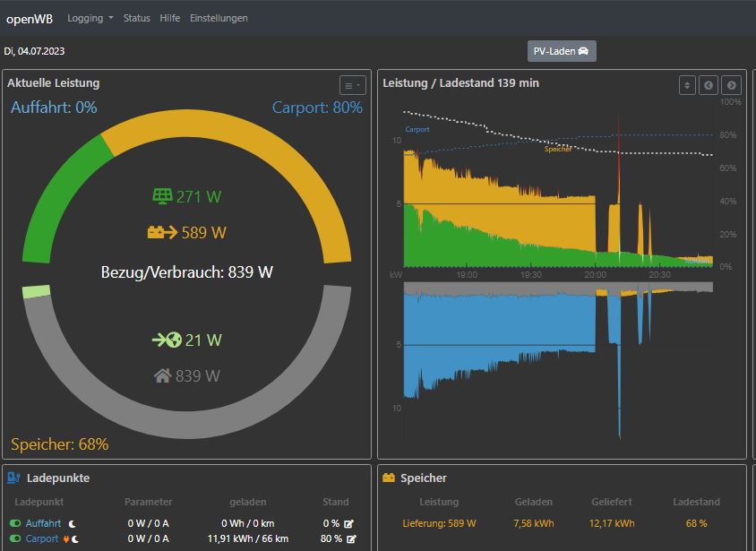This screenshot has width=756, height=551.
Task: Click the grid export globe icon at 21 W
Action: pyautogui.click(x=167, y=340)
